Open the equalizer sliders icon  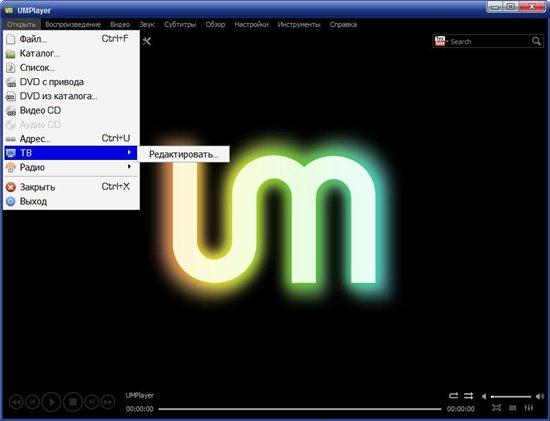pyautogui.click(x=529, y=408)
